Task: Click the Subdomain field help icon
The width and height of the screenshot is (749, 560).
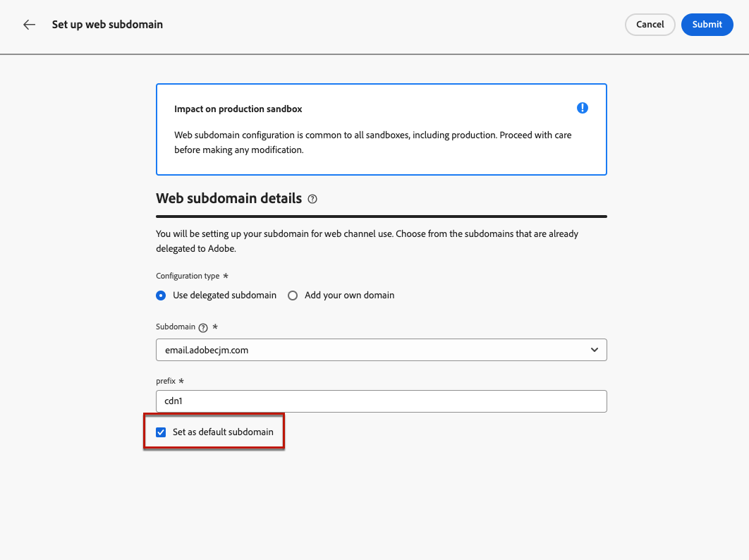Action: (x=203, y=327)
